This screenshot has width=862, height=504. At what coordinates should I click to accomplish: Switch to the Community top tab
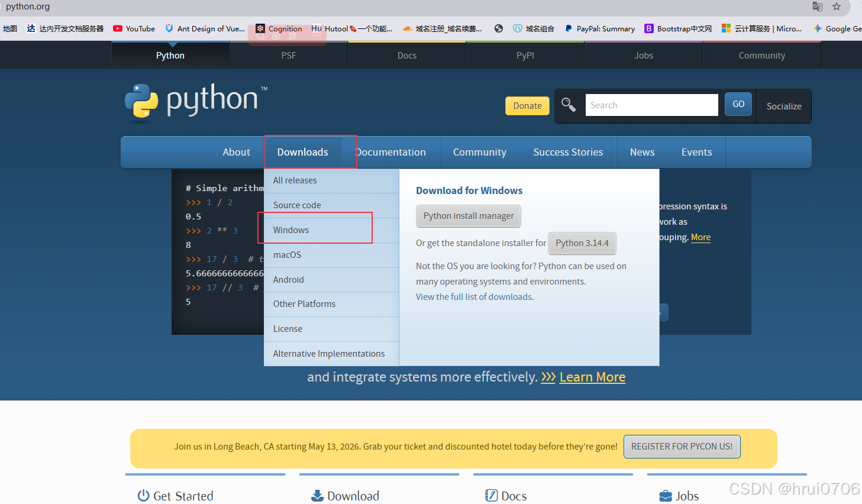[762, 55]
